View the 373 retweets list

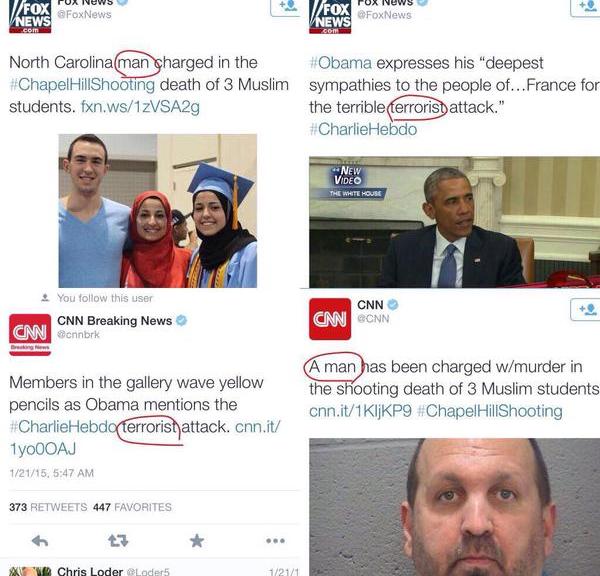[x=48, y=507]
